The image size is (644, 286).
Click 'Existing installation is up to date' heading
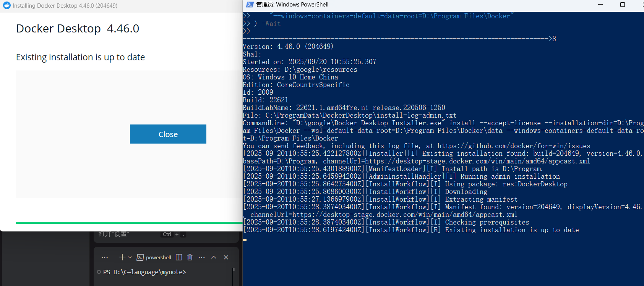pyautogui.click(x=80, y=57)
